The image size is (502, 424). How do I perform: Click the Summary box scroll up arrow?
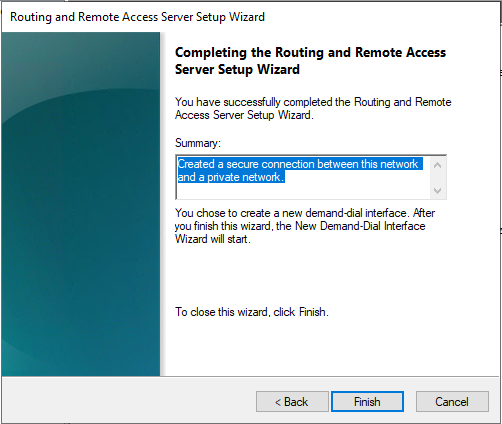click(438, 165)
